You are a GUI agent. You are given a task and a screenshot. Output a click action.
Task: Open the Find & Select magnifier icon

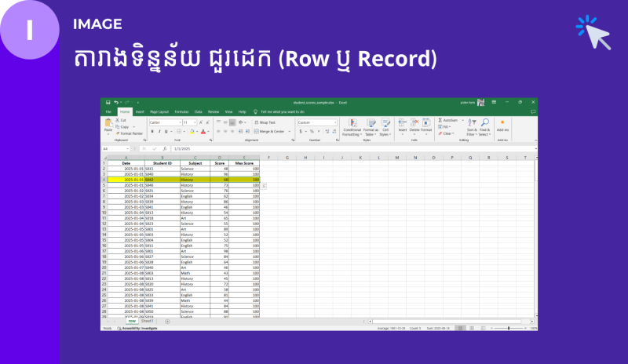(485, 123)
